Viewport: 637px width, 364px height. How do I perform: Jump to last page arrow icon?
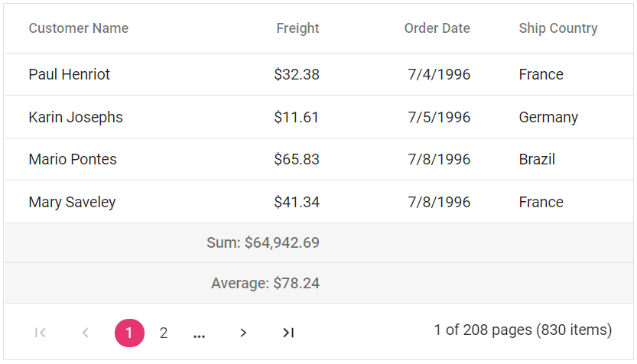288,333
